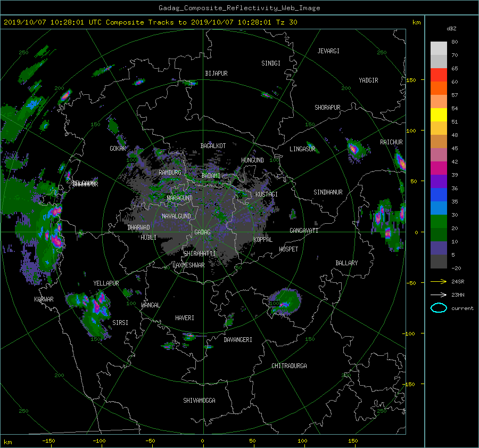Click the white 23MN arrow legend icon
The width and height of the screenshot is (479, 448).
coord(439,295)
